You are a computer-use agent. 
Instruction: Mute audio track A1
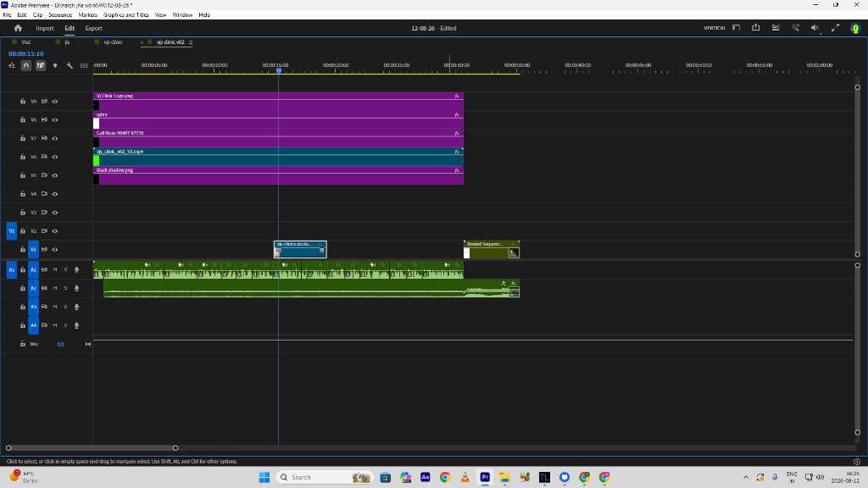(x=55, y=269)
